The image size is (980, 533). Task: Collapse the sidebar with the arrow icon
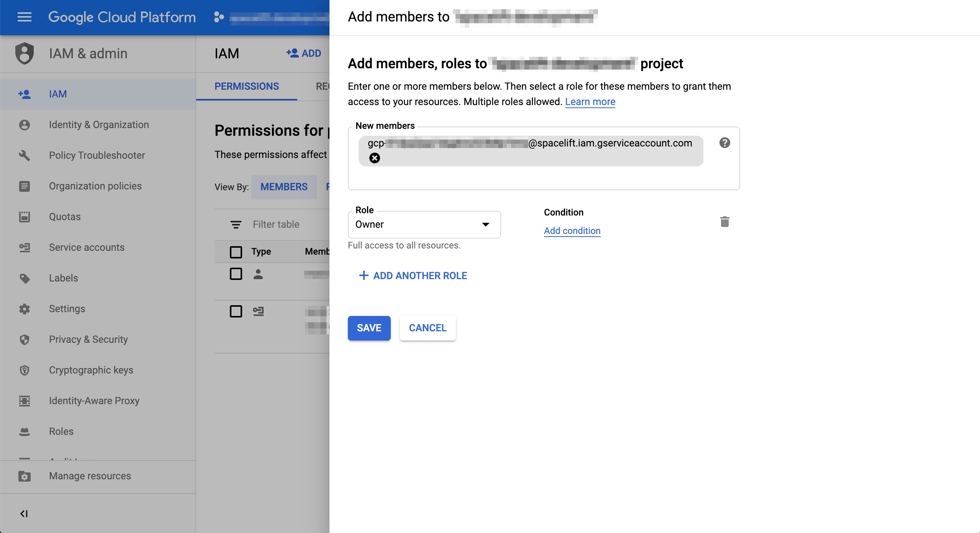[x=24, y=513]
